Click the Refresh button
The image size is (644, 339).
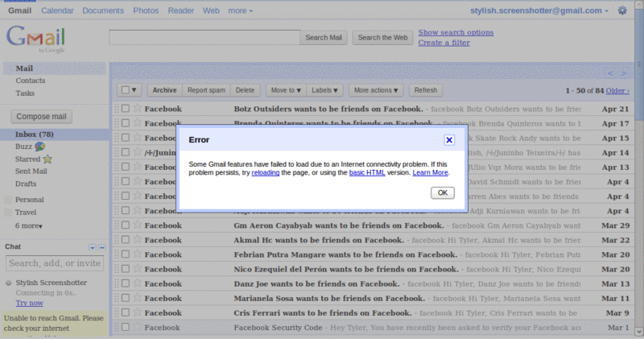pos(426,90)
